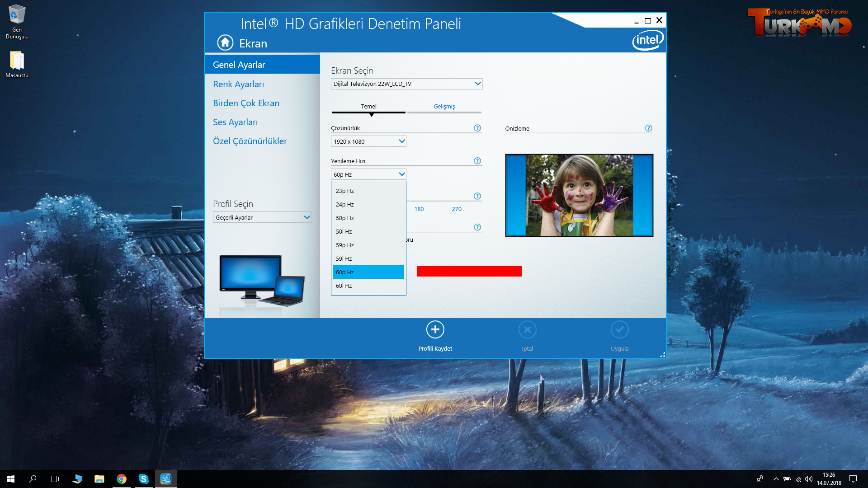868x488 pixels.
Task: Select 270 degree rotation
Action: click(x=457, y=209)
